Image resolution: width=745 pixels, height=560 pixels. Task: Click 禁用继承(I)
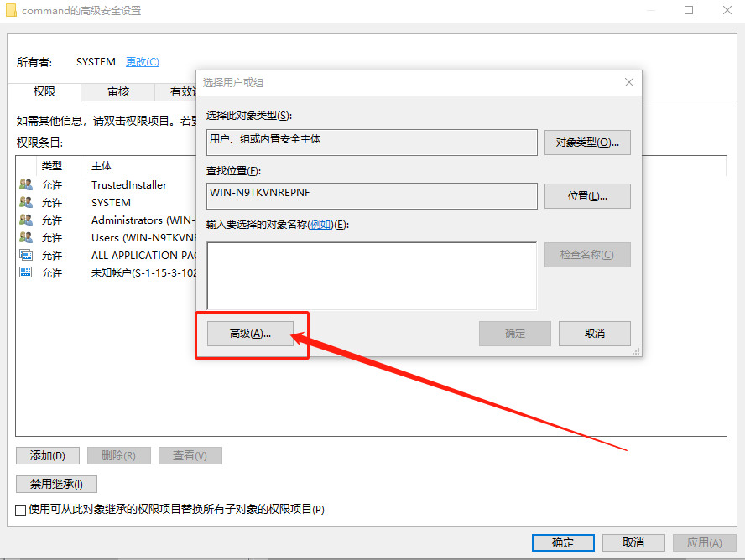pos(55,484)
